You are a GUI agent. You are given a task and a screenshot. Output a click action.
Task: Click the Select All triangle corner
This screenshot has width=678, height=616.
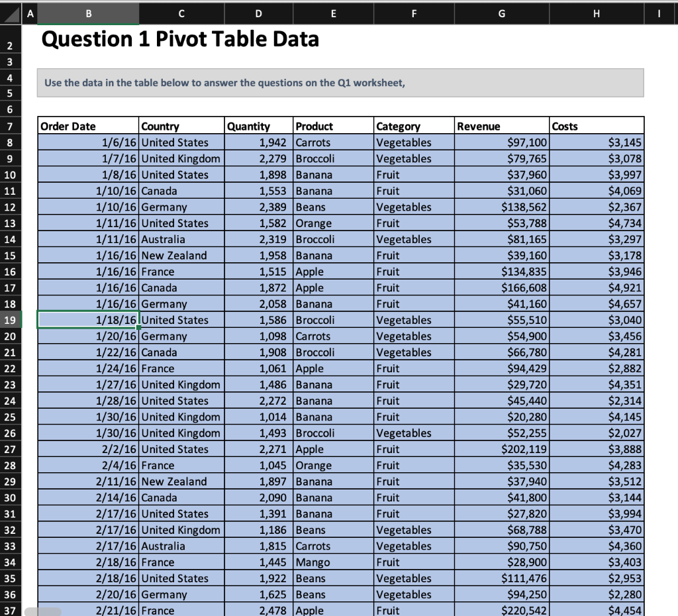[12, 13]
